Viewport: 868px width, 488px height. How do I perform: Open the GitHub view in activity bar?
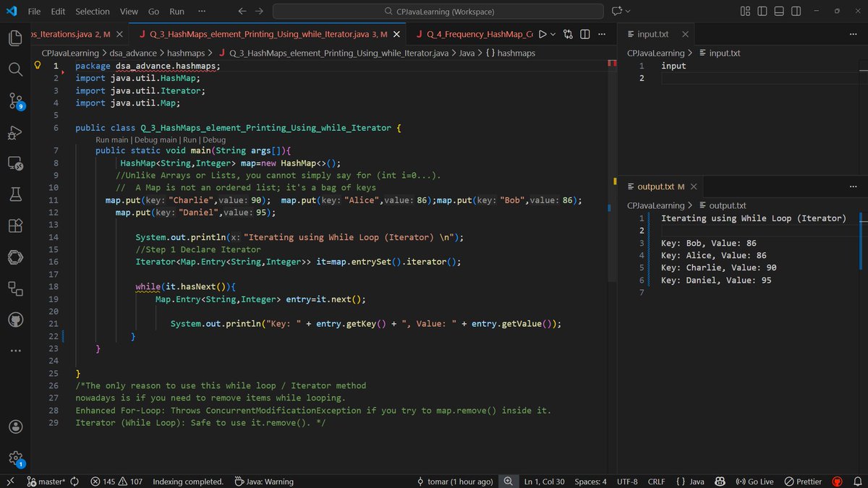click(x=15, y=320)
